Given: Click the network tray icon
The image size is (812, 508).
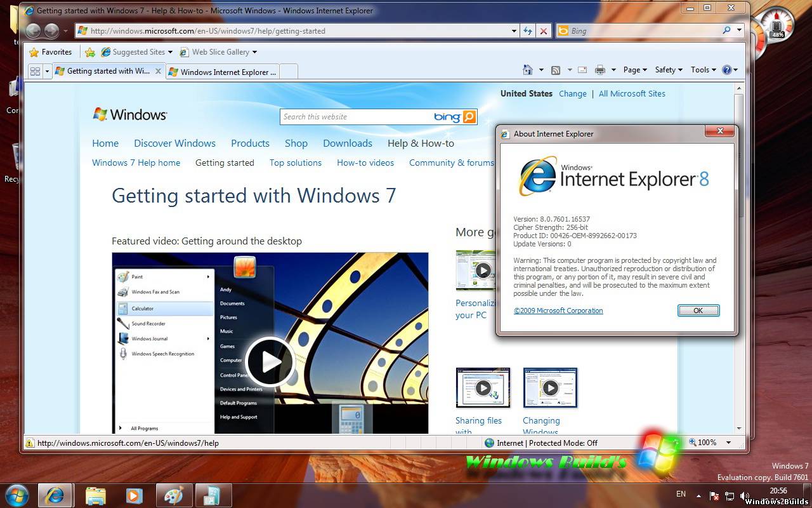Looking at the screenshot, I should 730,496.
